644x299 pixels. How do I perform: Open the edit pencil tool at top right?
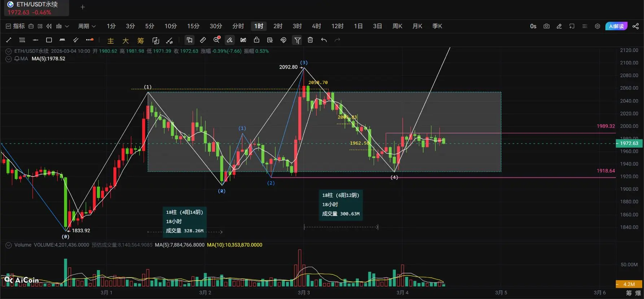pyautogui.click(x=559, y=26)
